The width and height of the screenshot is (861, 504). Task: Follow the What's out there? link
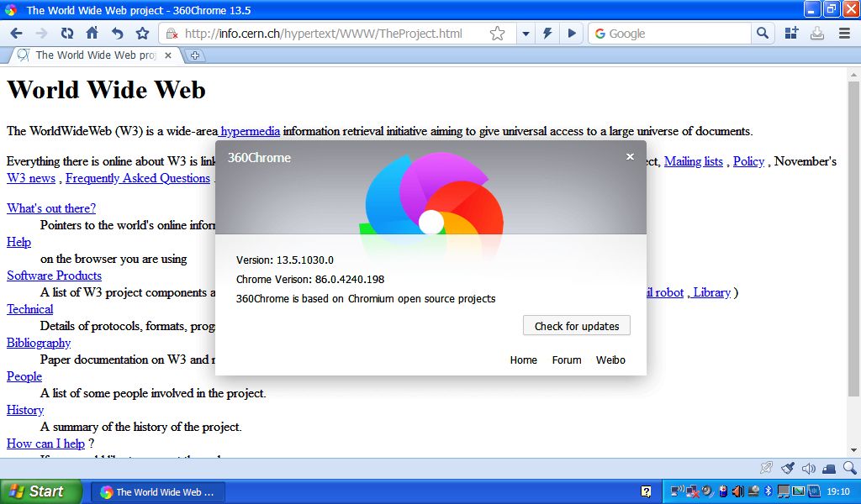(51, 208)
